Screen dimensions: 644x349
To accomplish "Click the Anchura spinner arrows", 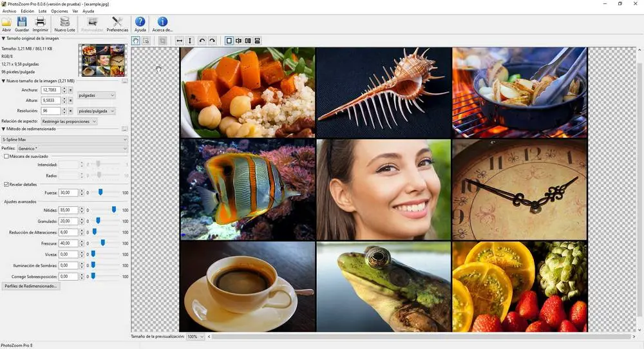I will (64, 90).
